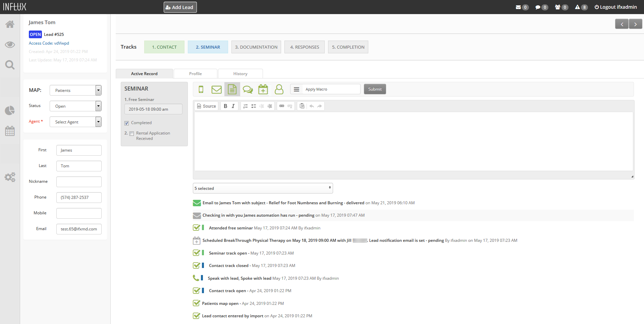Open the Select Agent dropdown
The image size is (644, 324).
click(x=75, y=121)
